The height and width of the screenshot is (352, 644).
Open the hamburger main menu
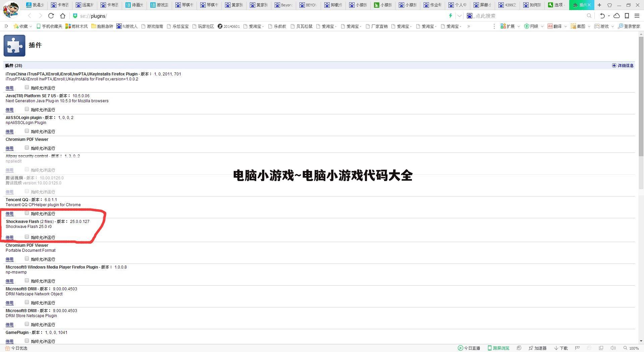coord(637,16)
